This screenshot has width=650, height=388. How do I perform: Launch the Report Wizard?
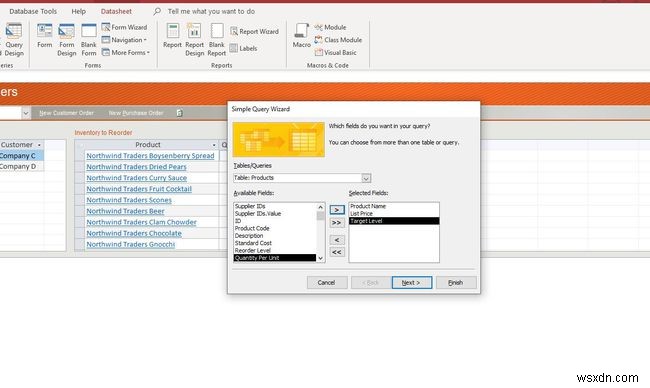(x=254, y=32)
